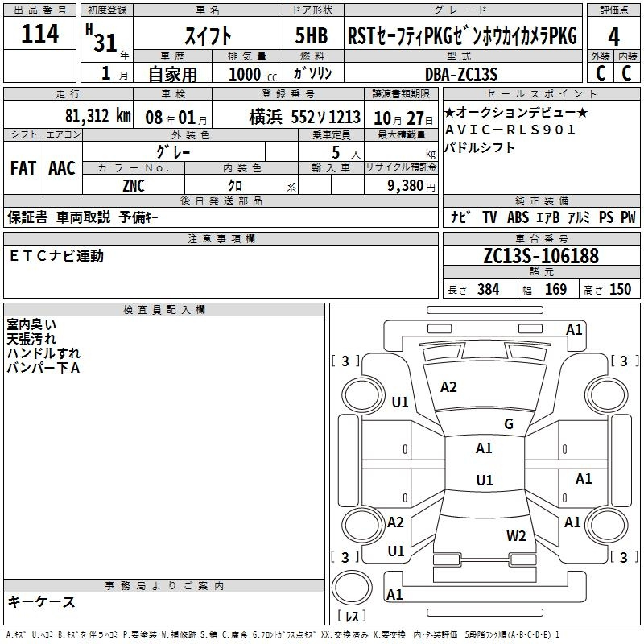Click the shaken expiry 08年01月

click(176, 118)
